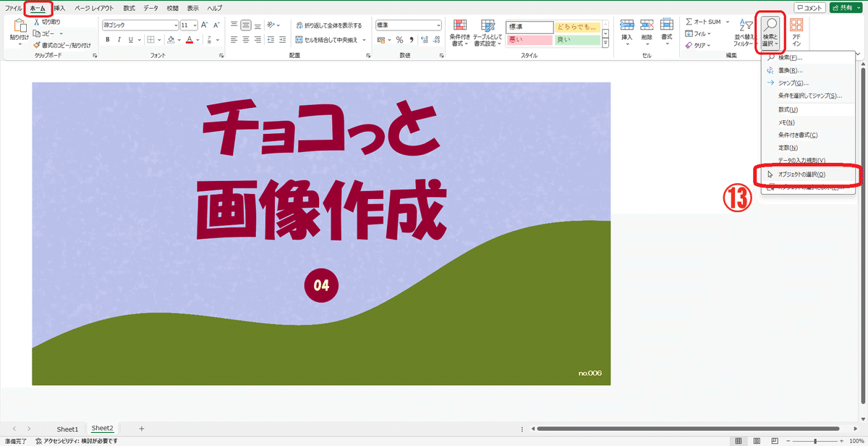Center text horizontally in cell
Screen dimensions: 868x446
point(246,40)
